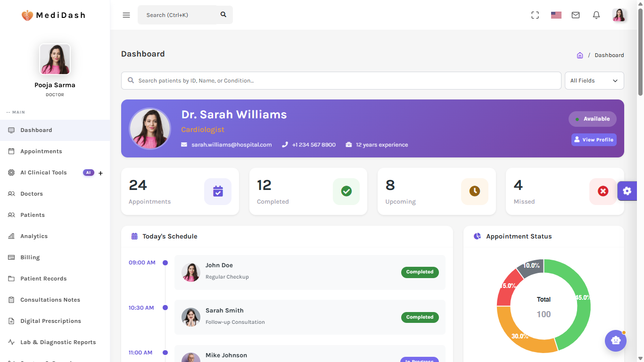Toggle the Available status badge
Viewport: 644px width, 362px height.
593,119
